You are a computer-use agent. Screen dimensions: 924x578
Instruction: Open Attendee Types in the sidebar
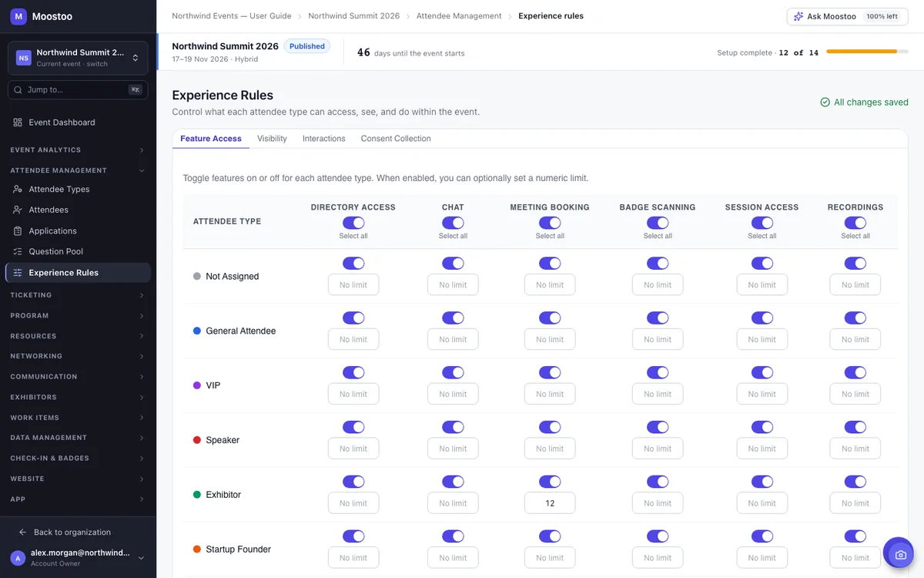coord(78,189)
